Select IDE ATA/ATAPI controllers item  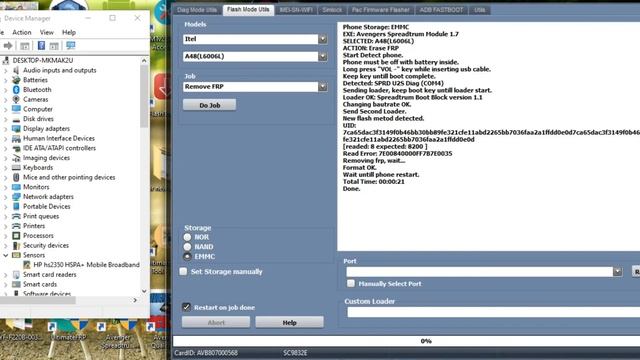(59, 148)
